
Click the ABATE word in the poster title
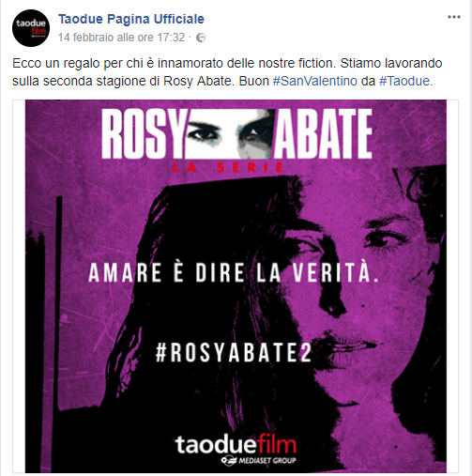tap(324, 133)
